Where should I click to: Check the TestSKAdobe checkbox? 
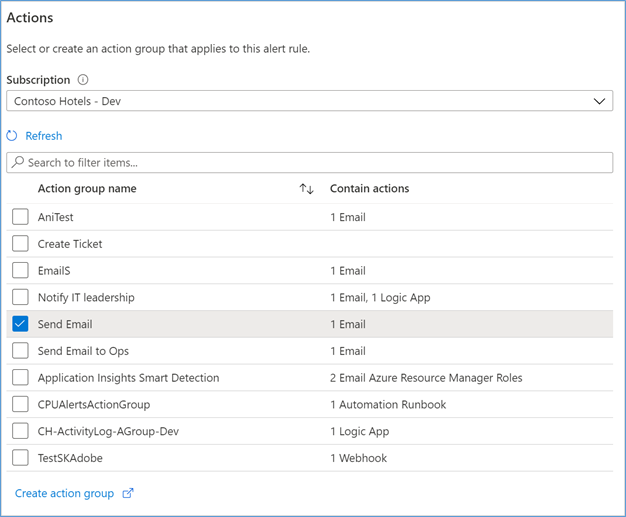click(20, 458)
